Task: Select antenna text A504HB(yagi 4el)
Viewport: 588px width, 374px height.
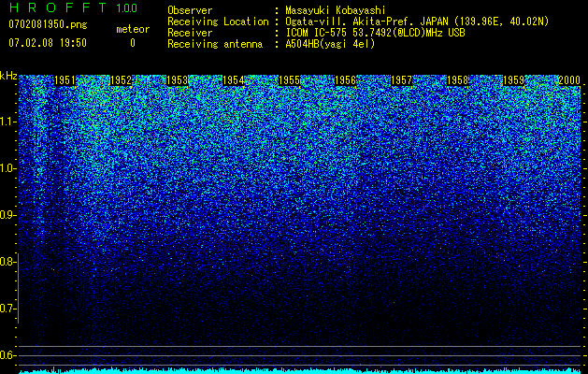Action: coord(330,44)
